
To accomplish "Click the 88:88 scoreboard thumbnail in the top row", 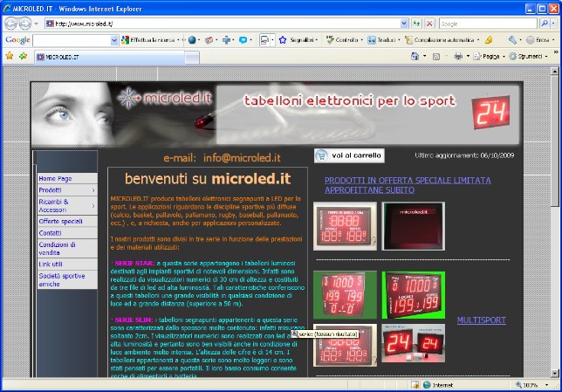I will tap(345, 226).
